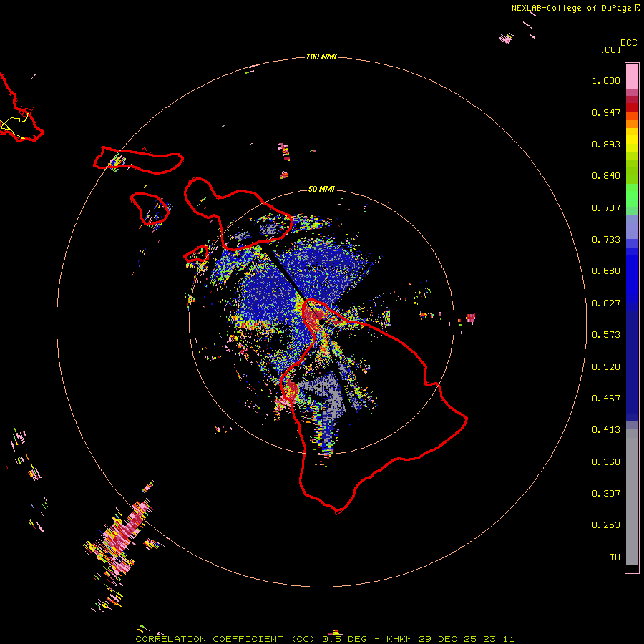Click the 0.253 scale value
644x644 pixels.
[x=606, y=525]
